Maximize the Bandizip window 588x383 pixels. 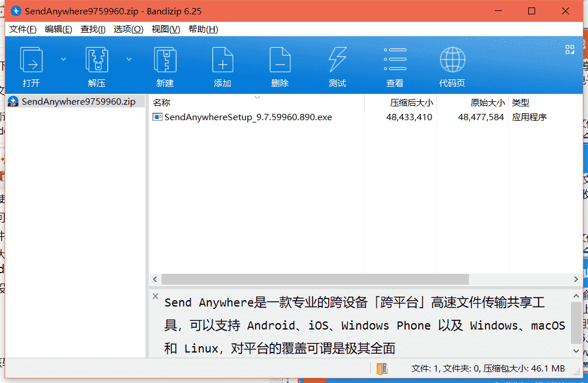click(531, 12)
